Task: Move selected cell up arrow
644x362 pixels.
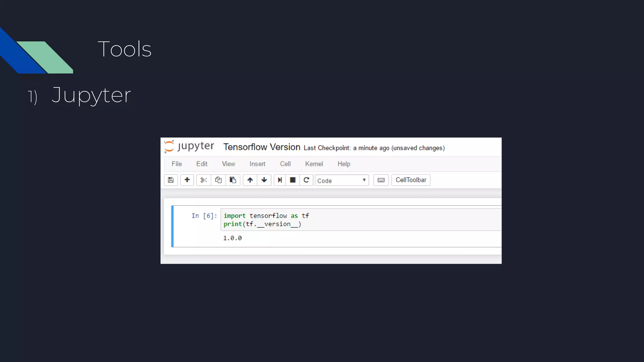Action: click(250, 180)
